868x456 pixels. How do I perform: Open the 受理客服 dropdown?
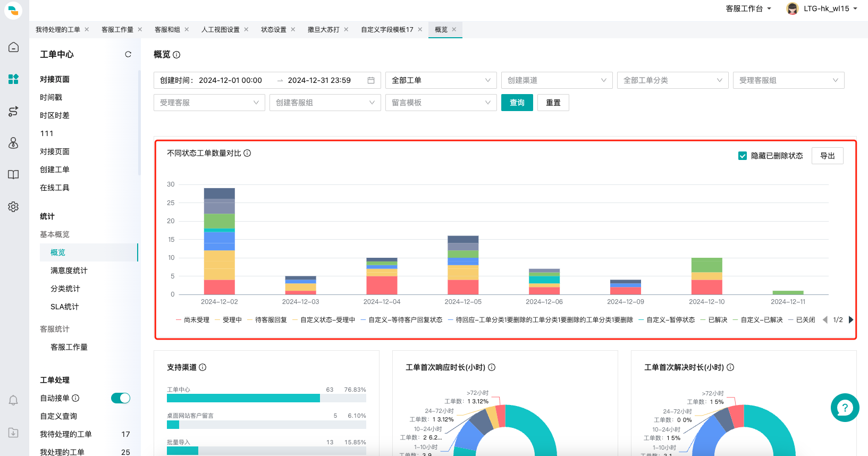tap(209, 103)
